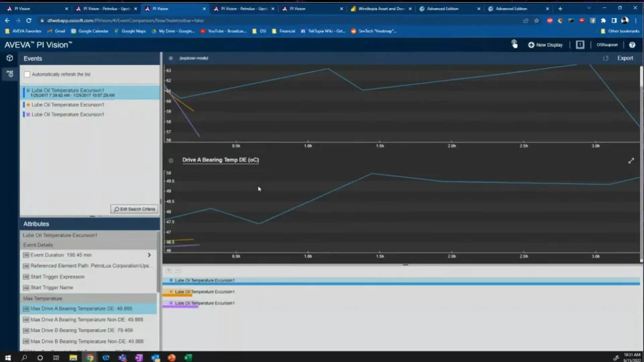Click New Display button label
Screen dimensions: 644x362
click(x=549, y=45)
